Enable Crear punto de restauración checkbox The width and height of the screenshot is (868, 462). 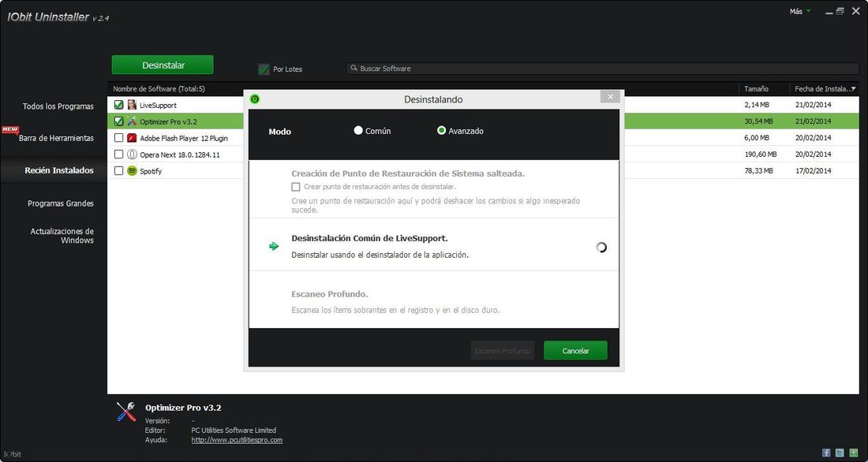[x=296, y=187]
